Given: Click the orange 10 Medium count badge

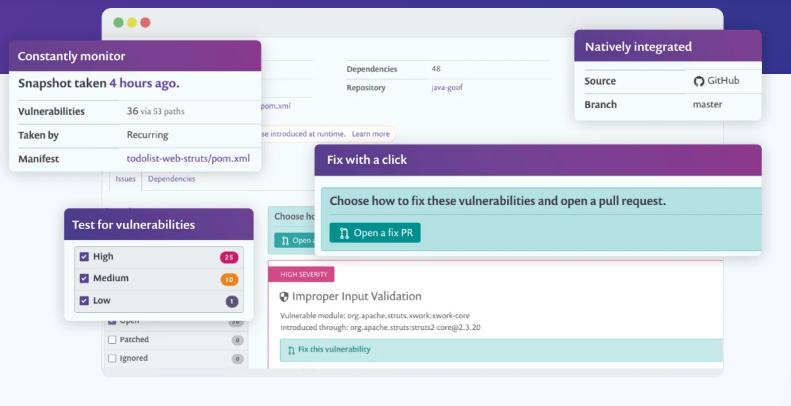Looking at the screenshot, I should tap(229, 279).
